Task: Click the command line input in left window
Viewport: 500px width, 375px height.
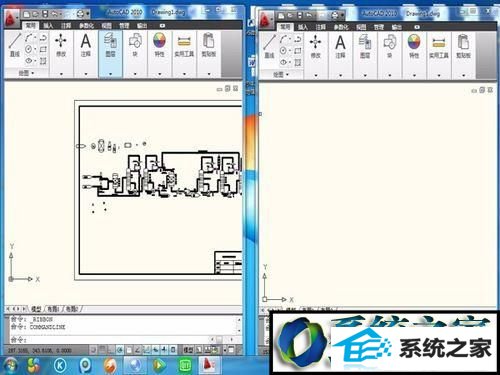Action: (110, 340)
